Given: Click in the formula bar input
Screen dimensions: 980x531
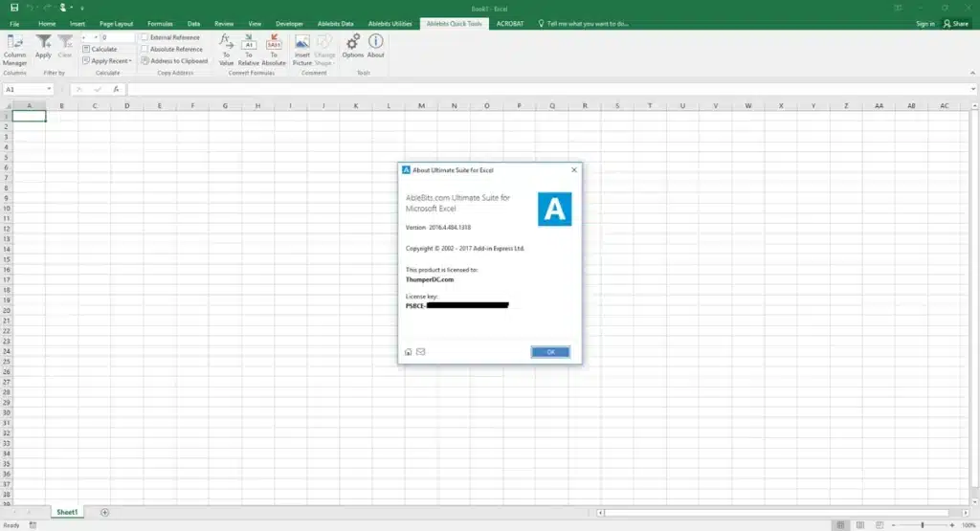Looking at the screenshot, I should [547, 89].
